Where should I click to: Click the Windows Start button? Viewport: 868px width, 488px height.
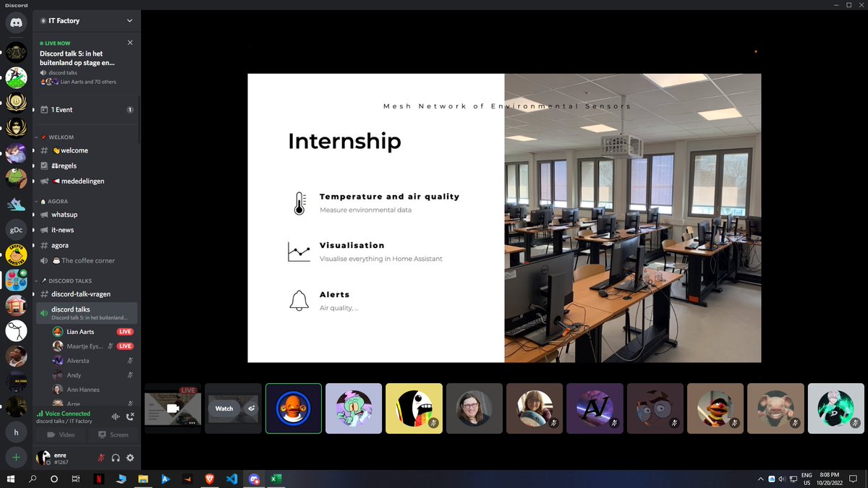click(x=10, y=479)
